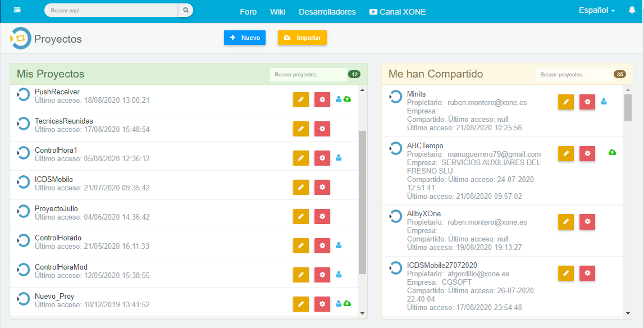Focus the Buscar aqui search field
The width and height of the screenshot is (644, 328).
tap(111, 10)
